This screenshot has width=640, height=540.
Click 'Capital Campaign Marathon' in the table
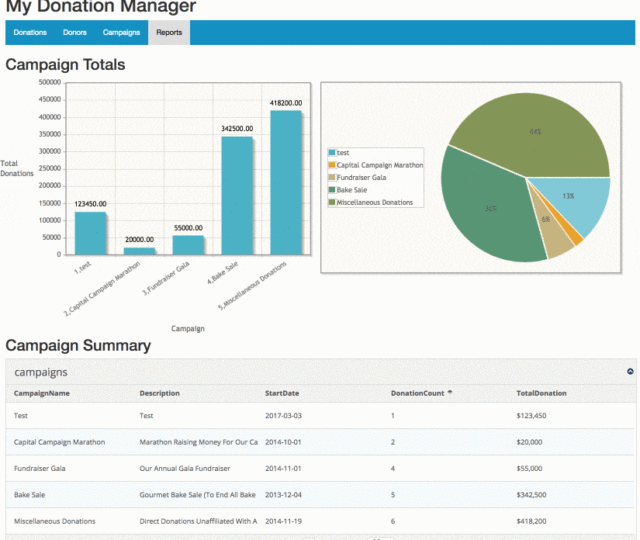click(x=59, y=442)
